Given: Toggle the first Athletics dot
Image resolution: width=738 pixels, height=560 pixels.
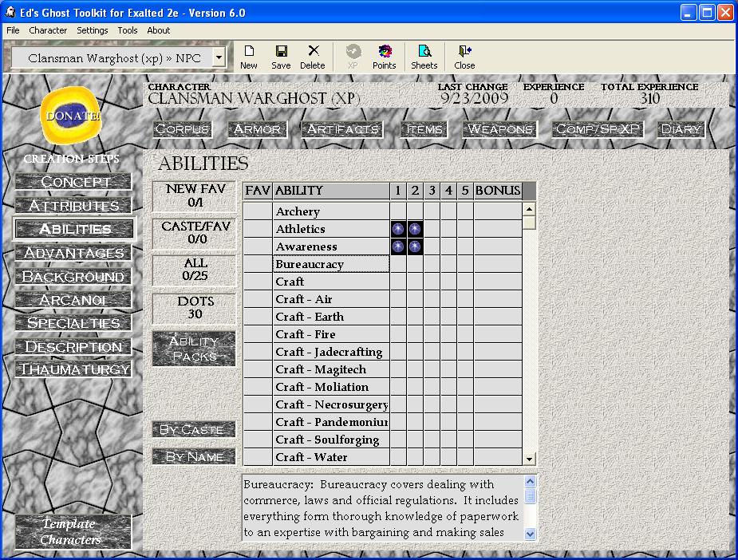Looking at the screenshot, I should click(x=398, y=229).
